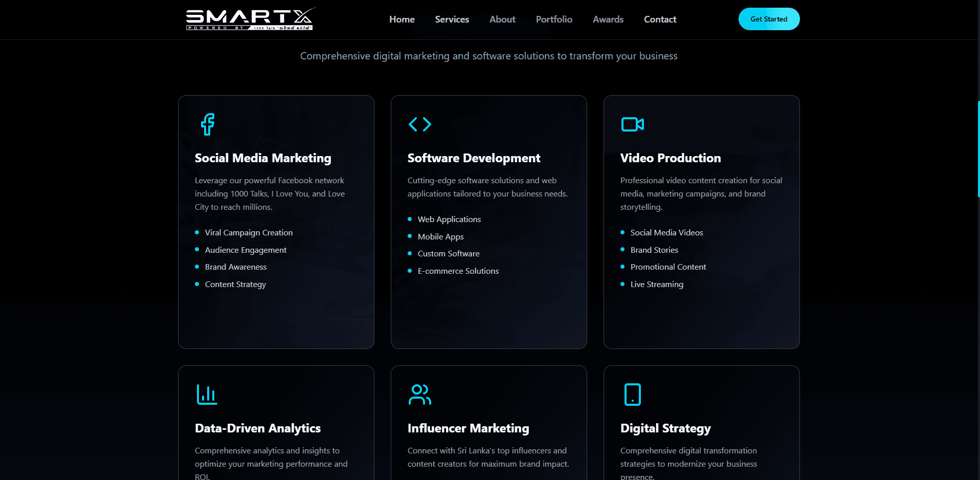Click the Live Streaming list item
Viewport: 980px width, 480px height.
[x=657, y=284]
